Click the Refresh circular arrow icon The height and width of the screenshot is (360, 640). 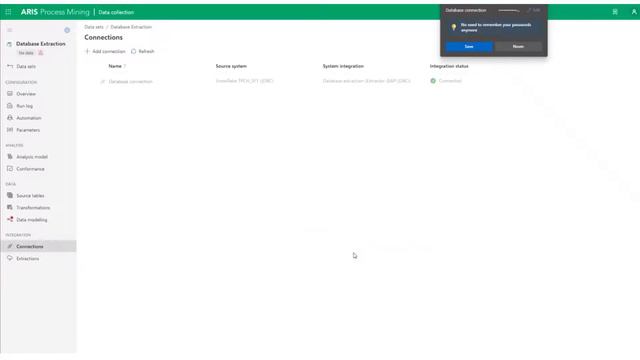[133, 51]
